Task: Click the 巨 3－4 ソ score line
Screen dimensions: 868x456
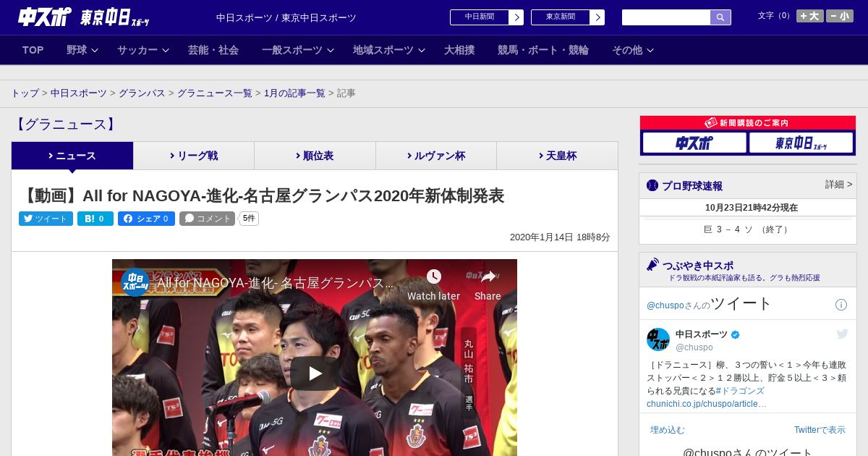Action: coord(748,229)
